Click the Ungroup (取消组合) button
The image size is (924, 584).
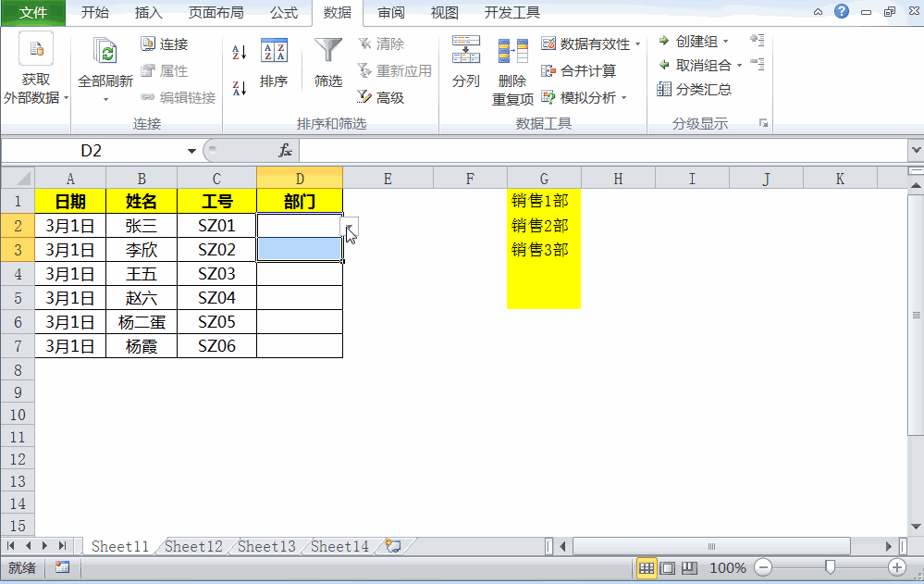point(696,65)
